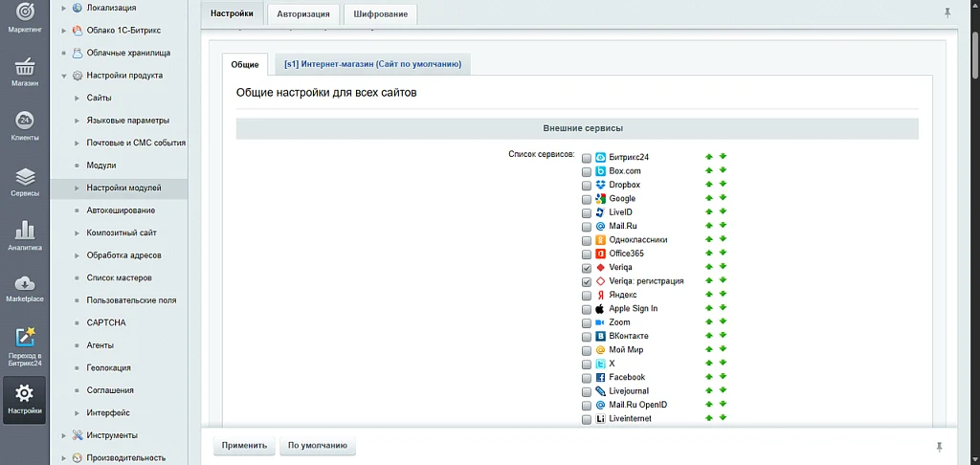The width and height of the screenshot is (980, 465).
Task: Open the CAPTCHA tree link
Action: 106,323
